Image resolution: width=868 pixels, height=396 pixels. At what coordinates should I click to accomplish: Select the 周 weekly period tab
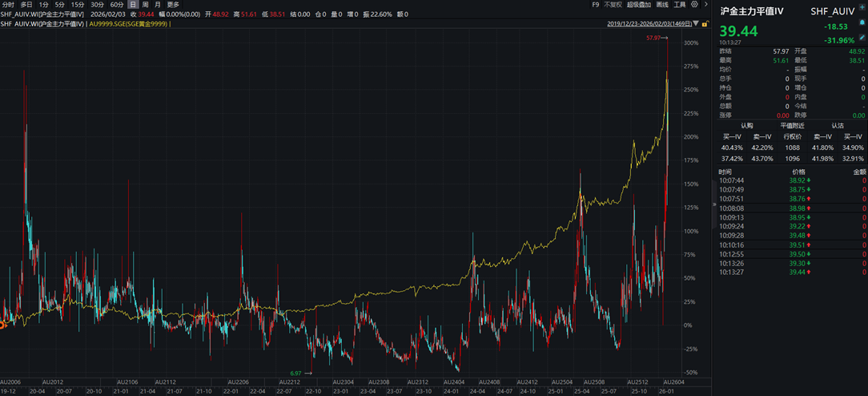[x=145, y=5]
